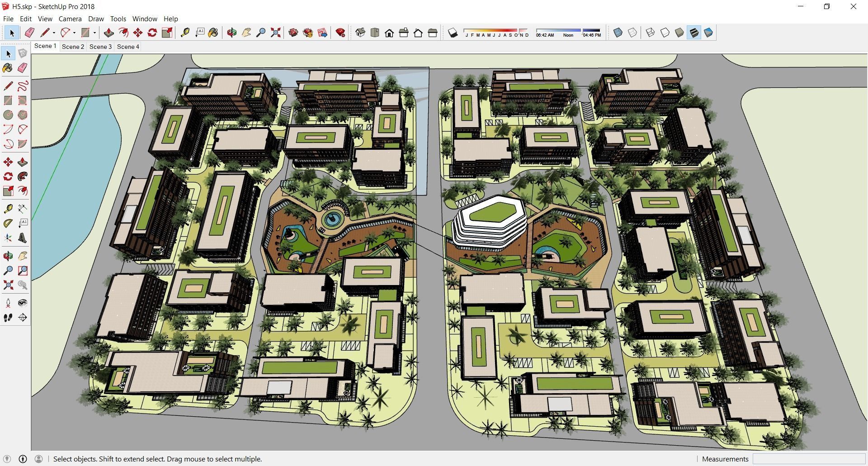Switch to Scene 3 tab

click(x=100, y=47)
